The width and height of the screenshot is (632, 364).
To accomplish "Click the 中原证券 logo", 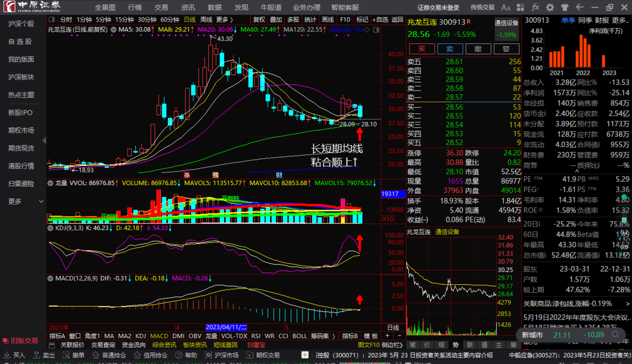I will point(32,6).
